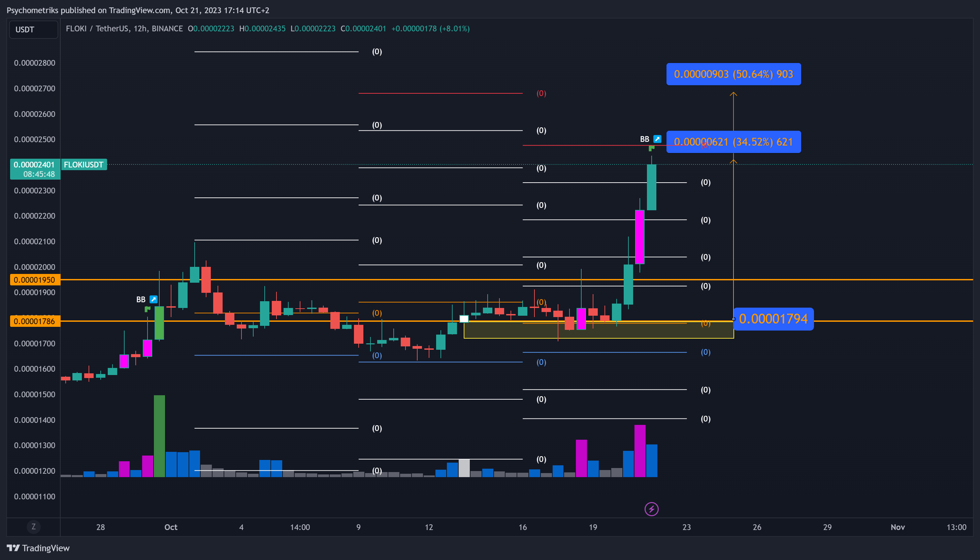The height and width of the screenshot is (560, 980).
Task: Click the small white candle at box start
Action: click(x=464, y=319)
